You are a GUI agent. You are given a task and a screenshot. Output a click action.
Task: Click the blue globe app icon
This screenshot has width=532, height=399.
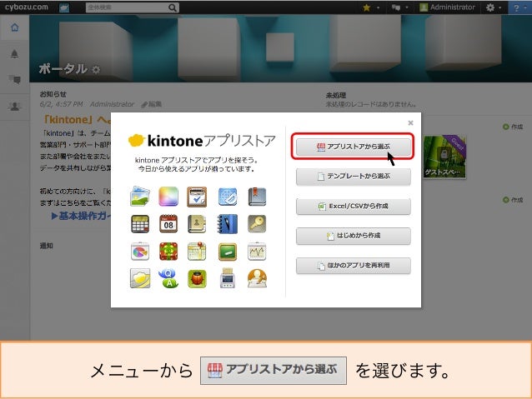228,197
